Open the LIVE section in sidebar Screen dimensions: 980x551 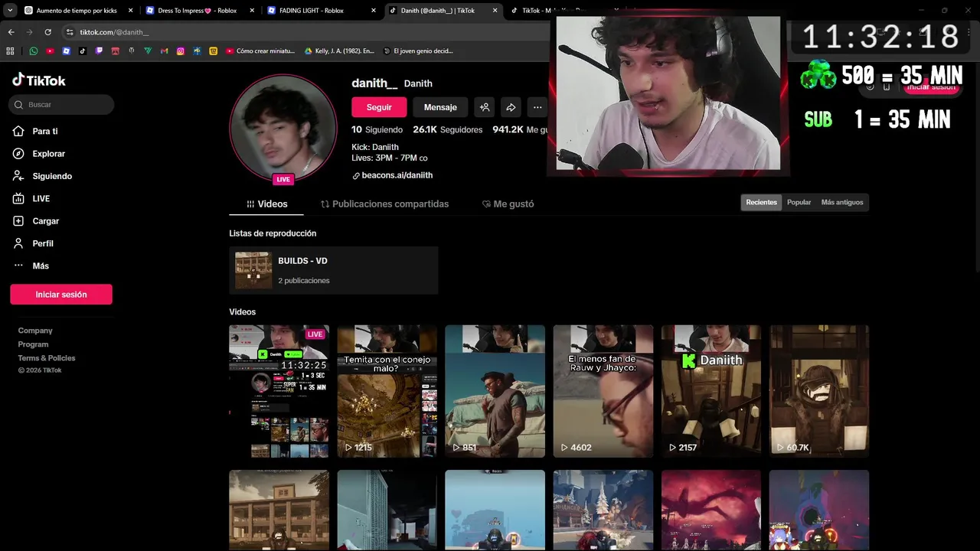click(x=31, y=198)
